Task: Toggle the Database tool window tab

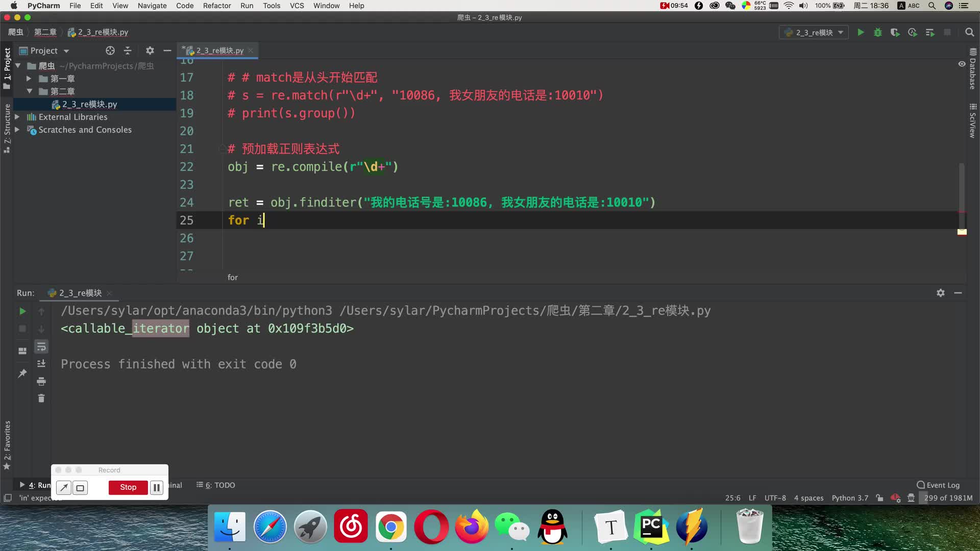Action: [x=973, y=68]
